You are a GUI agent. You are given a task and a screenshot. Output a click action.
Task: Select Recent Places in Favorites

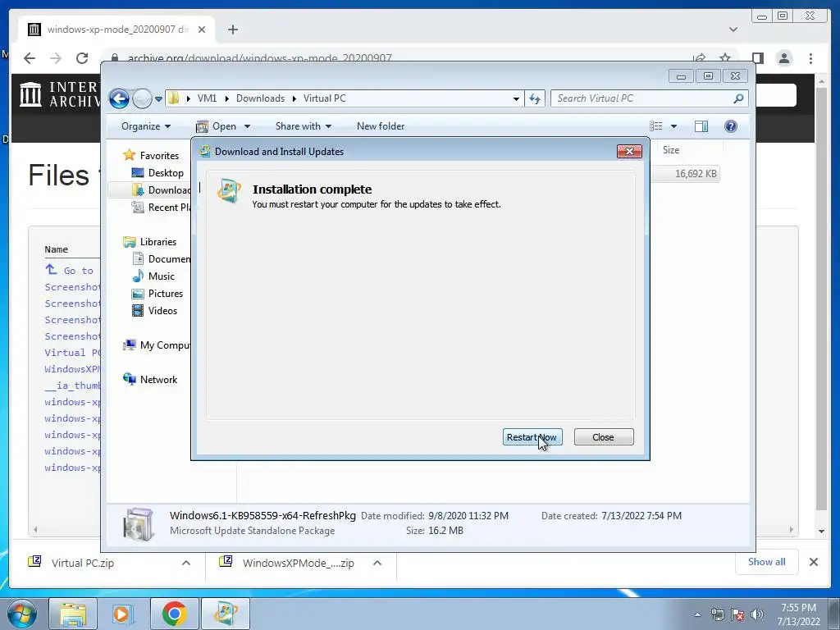click(x=162, y=208)
